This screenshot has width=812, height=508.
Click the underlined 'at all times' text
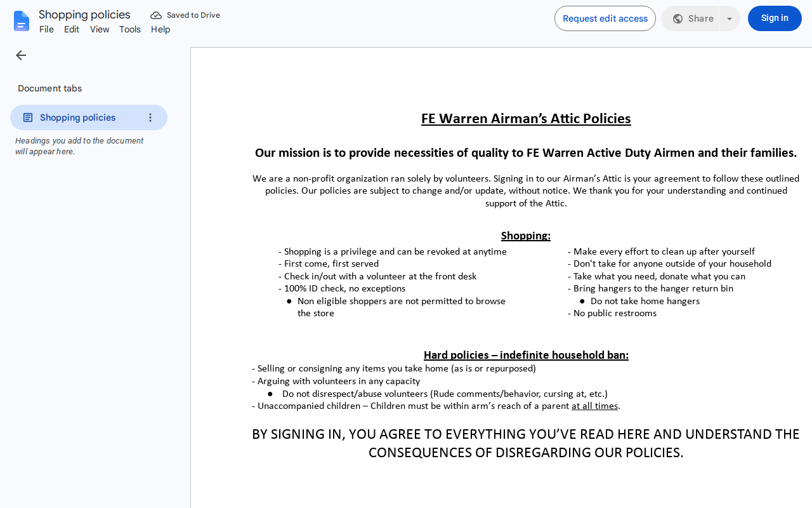tap(594, 406)
